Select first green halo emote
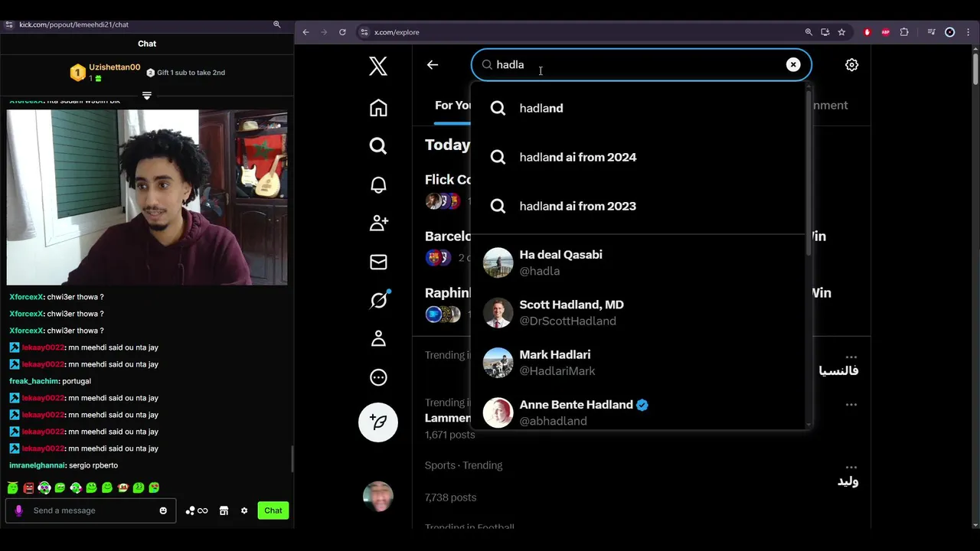980x551 pixels. 13,487
